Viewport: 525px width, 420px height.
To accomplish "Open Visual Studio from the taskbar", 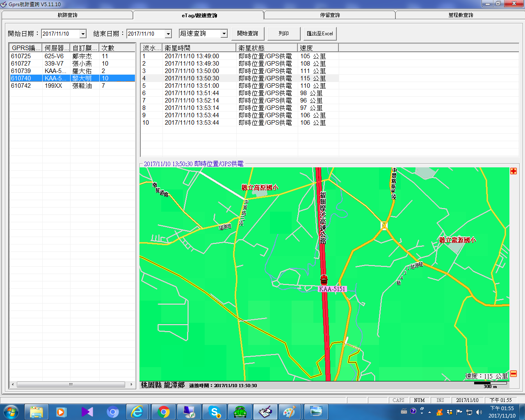I will click(x=87, y=412).
